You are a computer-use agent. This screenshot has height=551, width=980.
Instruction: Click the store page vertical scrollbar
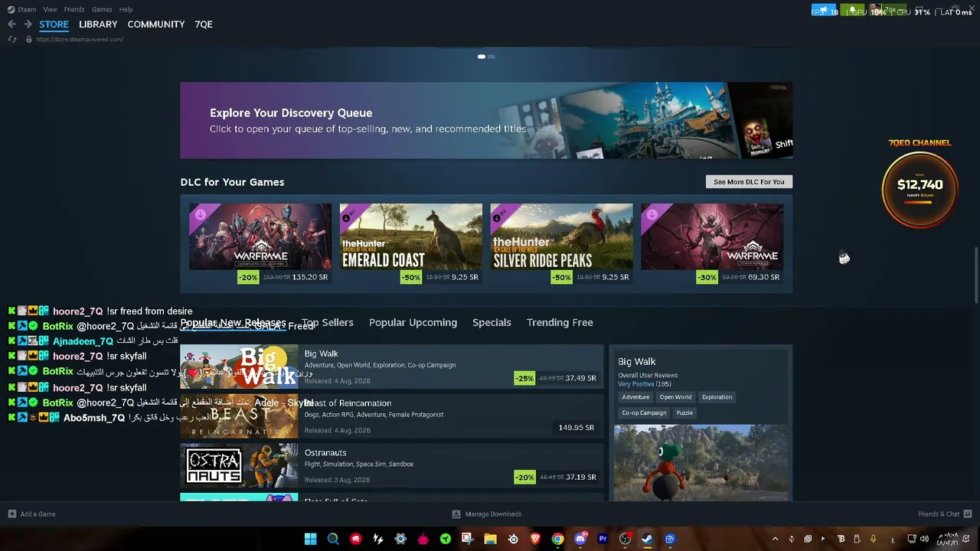(976, 275)
